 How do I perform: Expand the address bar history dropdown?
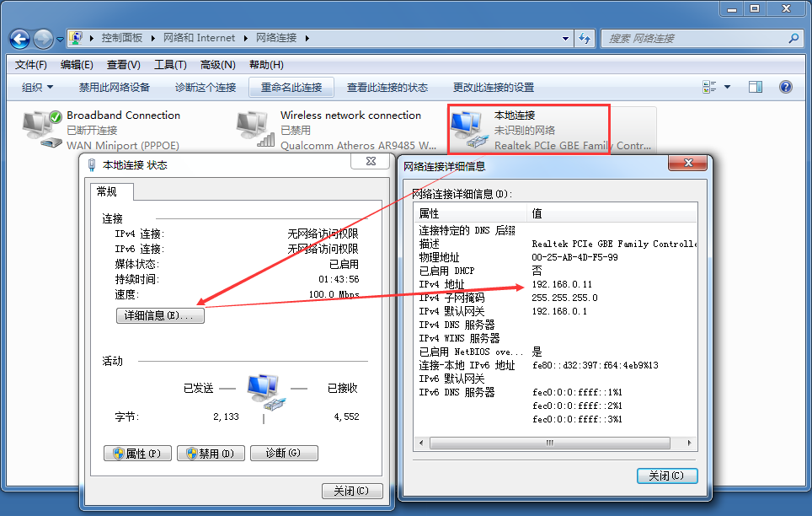(566, 39)
